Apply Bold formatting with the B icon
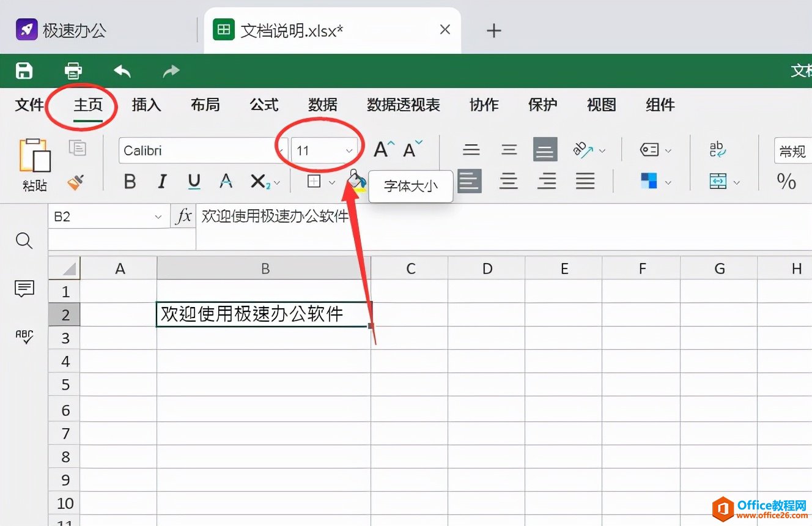 pyautogui.click(x=130, y=181)
